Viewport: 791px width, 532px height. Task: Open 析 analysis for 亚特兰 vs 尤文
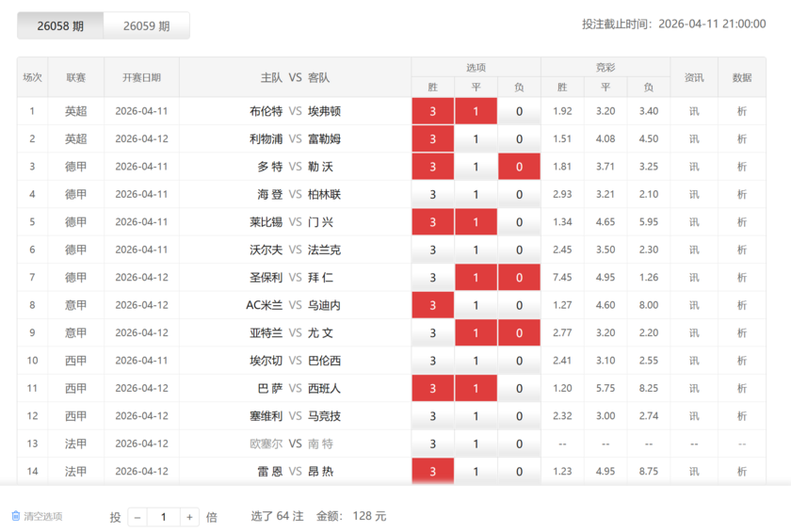[x=742, y=332]
